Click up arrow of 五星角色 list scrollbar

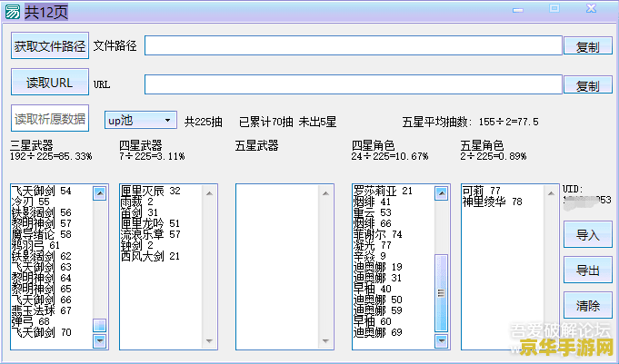coord(551,193)
